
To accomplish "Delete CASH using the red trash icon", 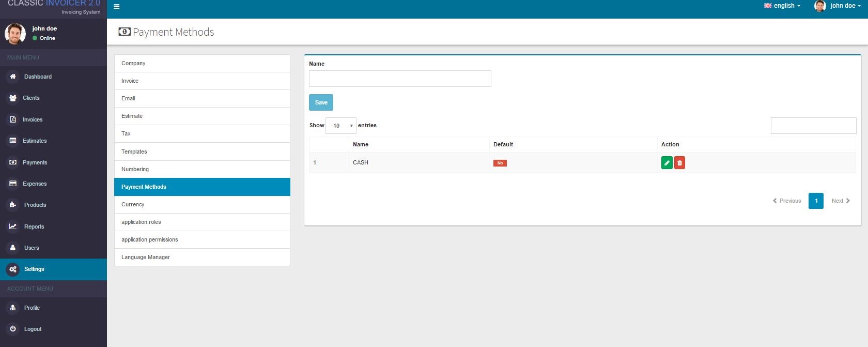I will coord(679,163).
